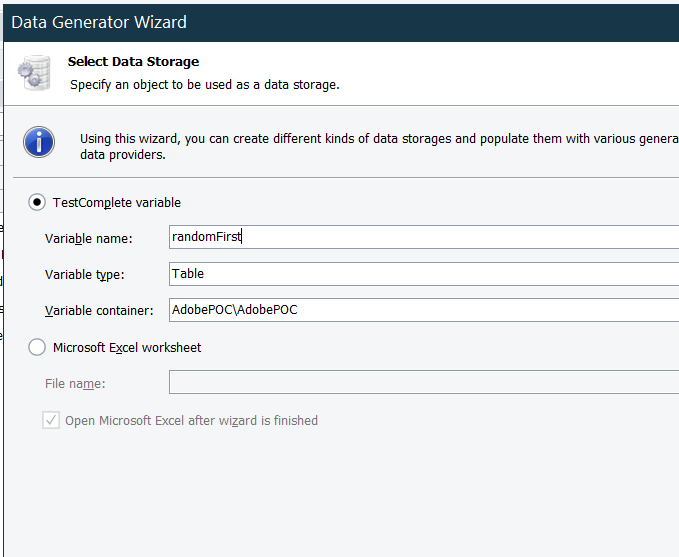Click the 'Specify an object' subtitle text
Image resolution: width=679 pixels, height=557 pixels.
click(205, 85)
